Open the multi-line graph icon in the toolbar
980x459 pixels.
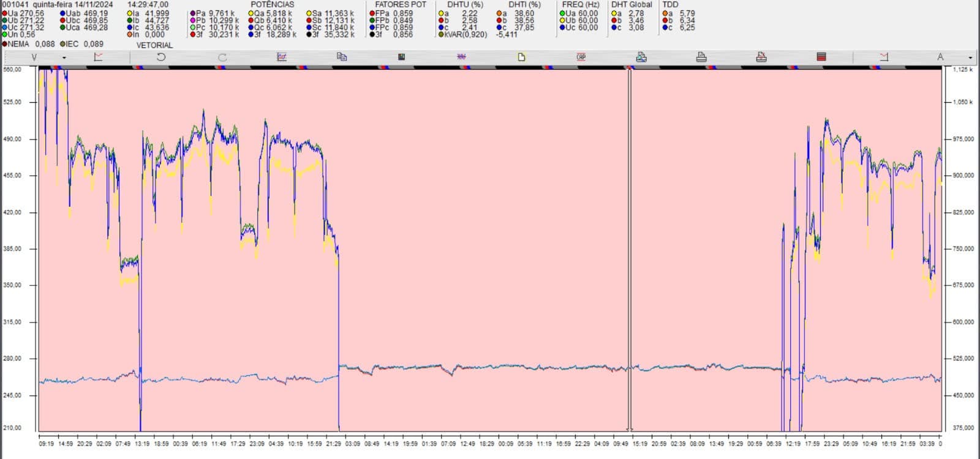(x=282, y=57)
